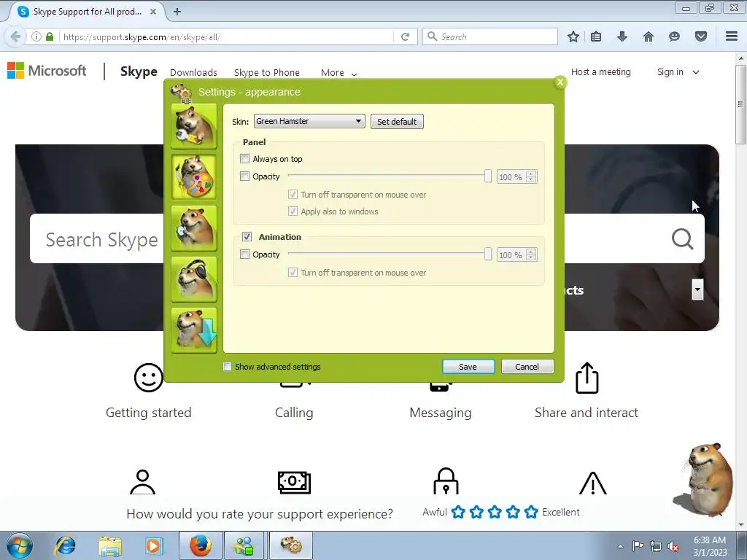747x560 pixels.
Task: Increase Animation opacity percent spinner
Action: coord(531,252)
